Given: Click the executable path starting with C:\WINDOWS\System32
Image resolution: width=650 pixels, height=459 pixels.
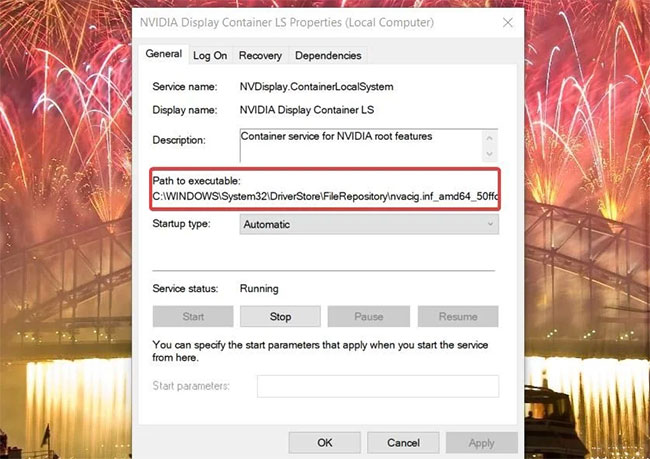Looking at the screenshot, I should tap(325, 196).
